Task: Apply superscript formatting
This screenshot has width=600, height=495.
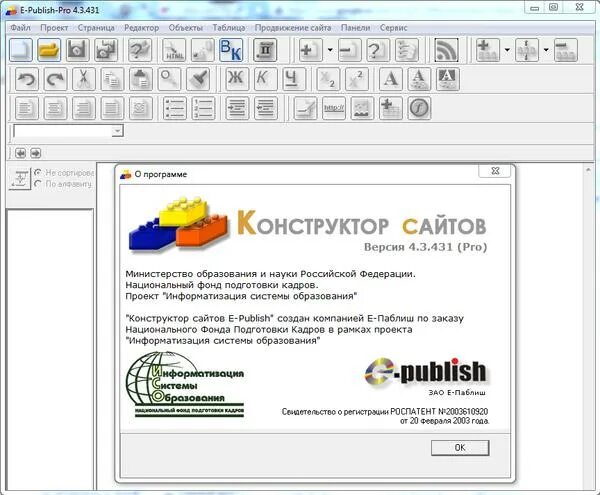Action: pos(357,79)
